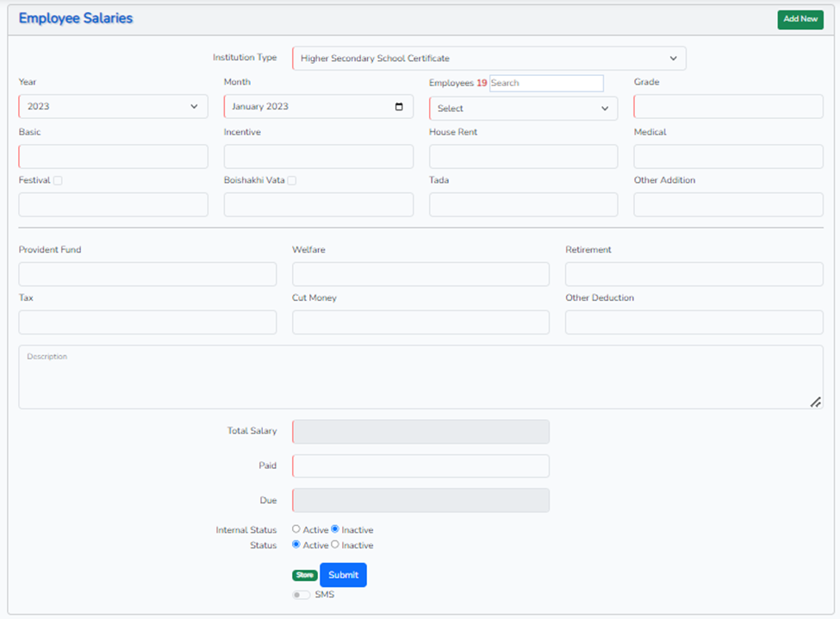Click the Cut Money input field
This screenshot has height=619, width=840.
(x=421, y=322)
